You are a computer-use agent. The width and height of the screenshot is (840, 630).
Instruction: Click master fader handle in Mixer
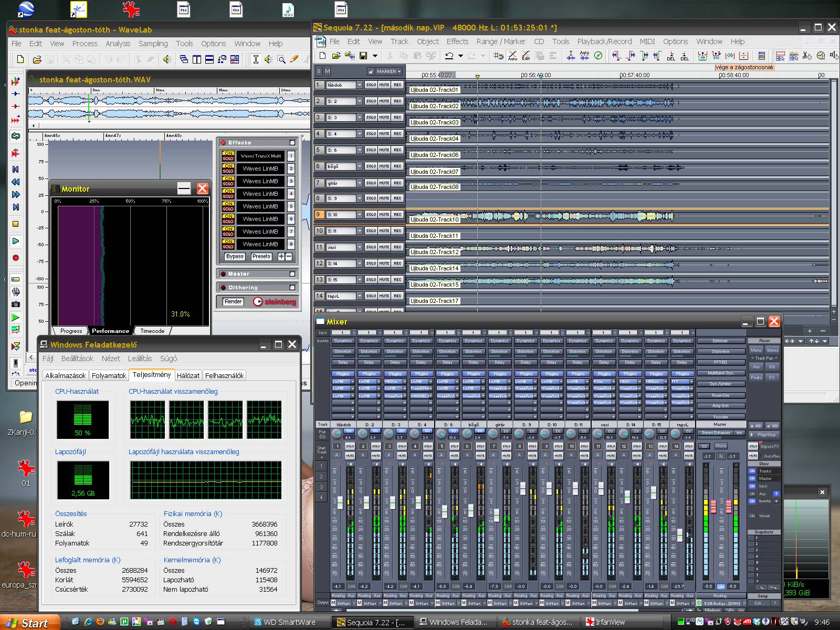713,507
